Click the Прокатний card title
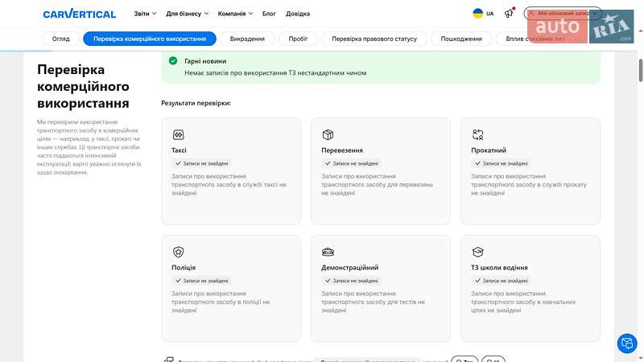This screenshot has height=362, width=644. coord(489,150)
